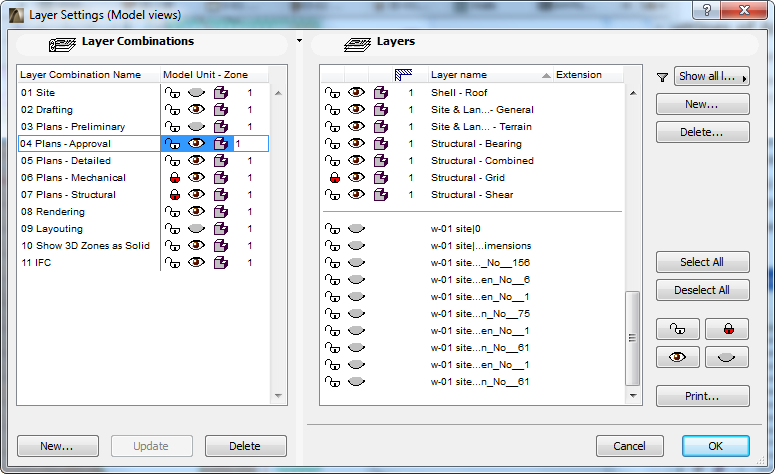Cancel the Layer Settings dialog
The image size is (775, 474).
tap(630, 446)
